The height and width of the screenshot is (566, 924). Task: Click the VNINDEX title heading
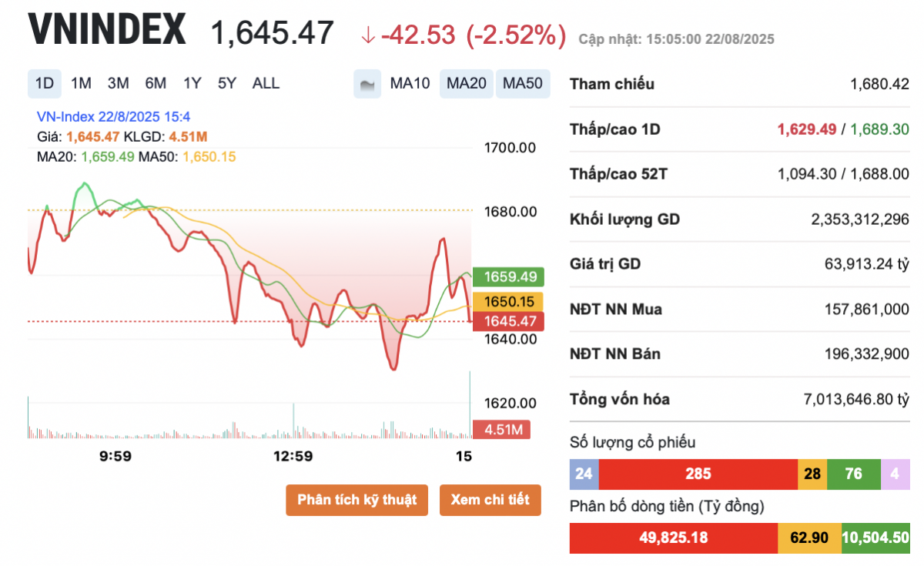click(x=107, y=31)
